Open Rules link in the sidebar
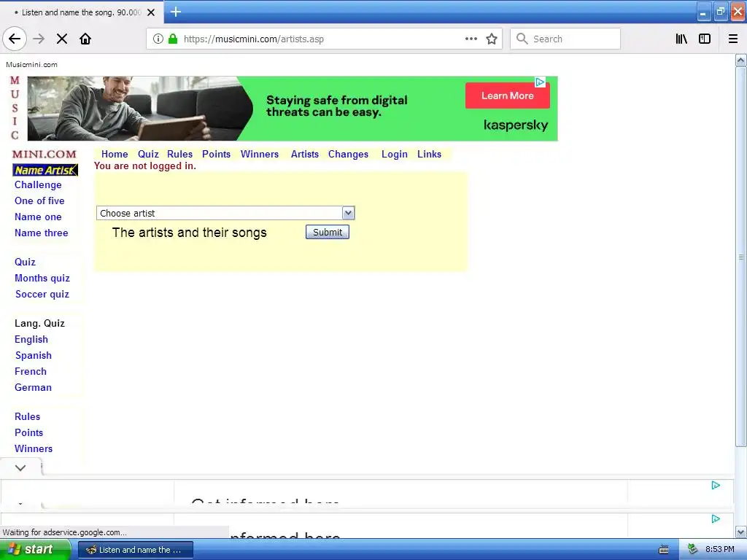Image resolution: width=747 pixels, height=560 pixels. coord(28,416)
